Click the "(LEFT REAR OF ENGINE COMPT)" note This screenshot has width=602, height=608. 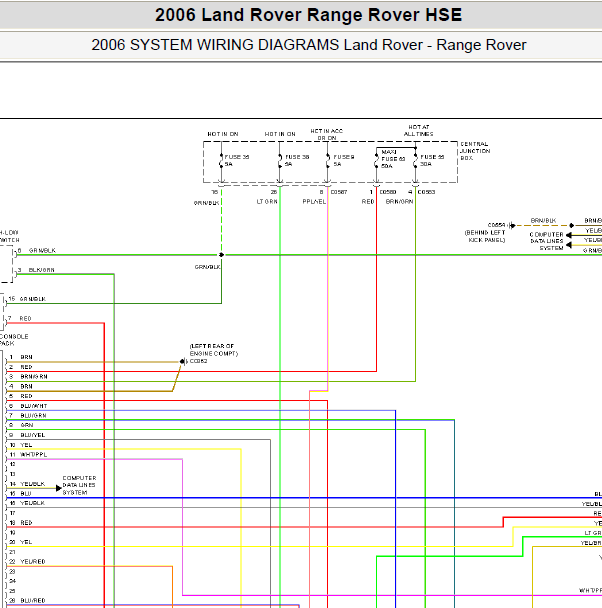[x=214, y=350]
